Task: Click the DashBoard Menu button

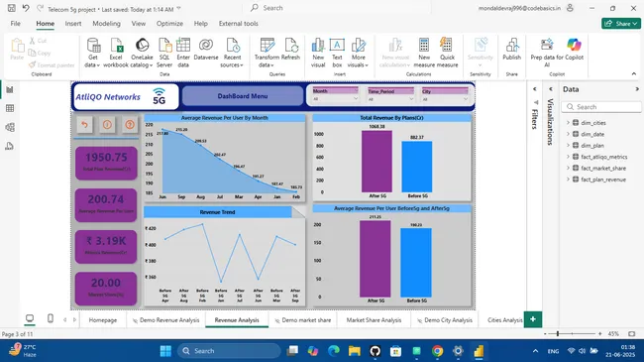Action: coord(243,96)
